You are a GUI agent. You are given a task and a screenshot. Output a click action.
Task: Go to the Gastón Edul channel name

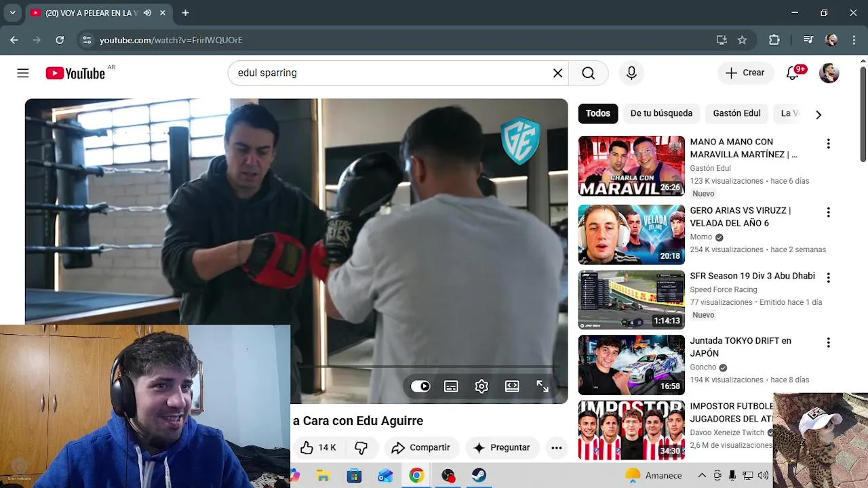710,168
